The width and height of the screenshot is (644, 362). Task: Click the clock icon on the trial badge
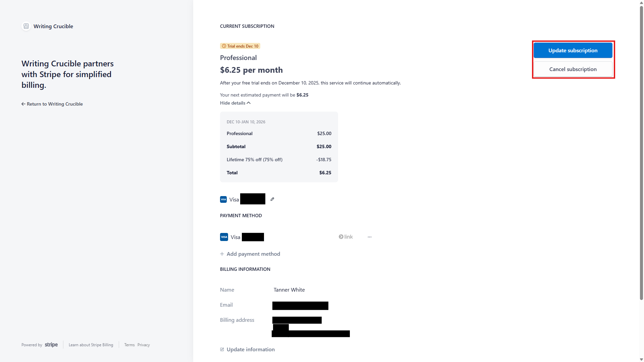click(x=223, y=46)
